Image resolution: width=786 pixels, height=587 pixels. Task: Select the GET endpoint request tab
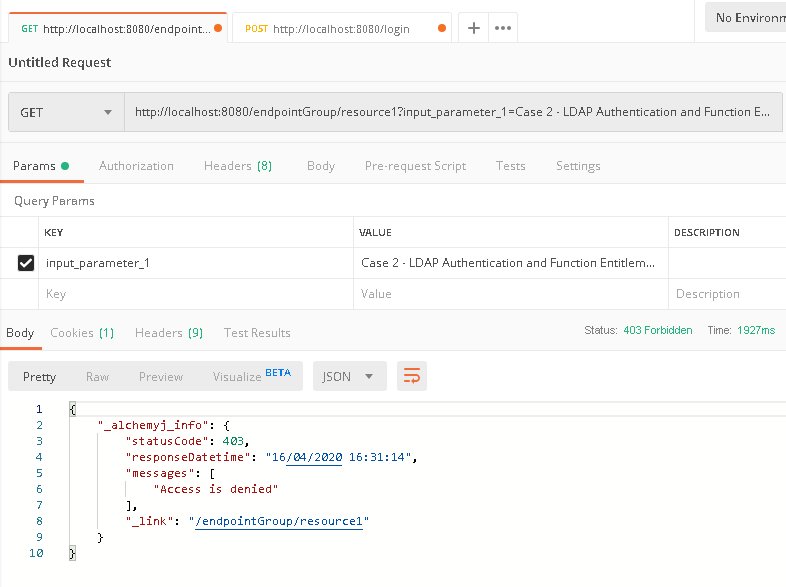(116, 29)
